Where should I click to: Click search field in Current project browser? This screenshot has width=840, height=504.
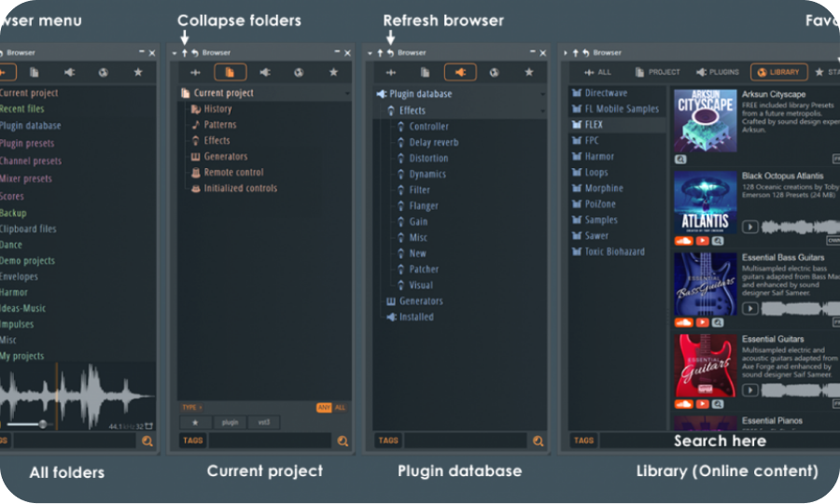270,441
